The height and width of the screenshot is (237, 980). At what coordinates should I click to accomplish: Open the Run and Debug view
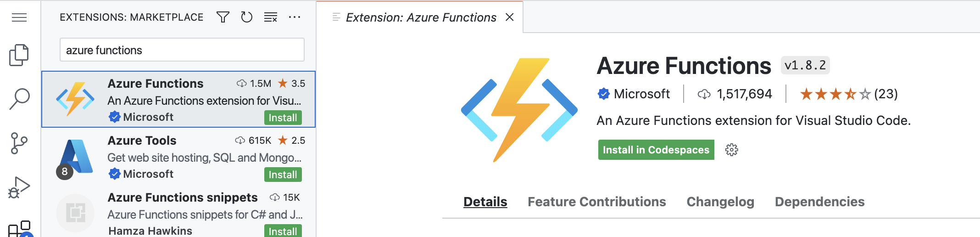pos(19,187)
